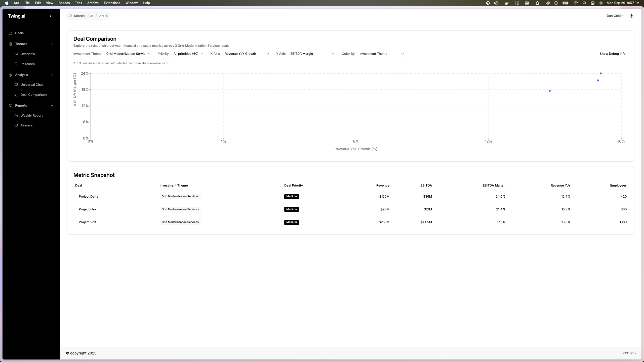Viewport: 644px width, 362px height.
Task: Toggle Show Debug Info
Action: coord(613,54)
